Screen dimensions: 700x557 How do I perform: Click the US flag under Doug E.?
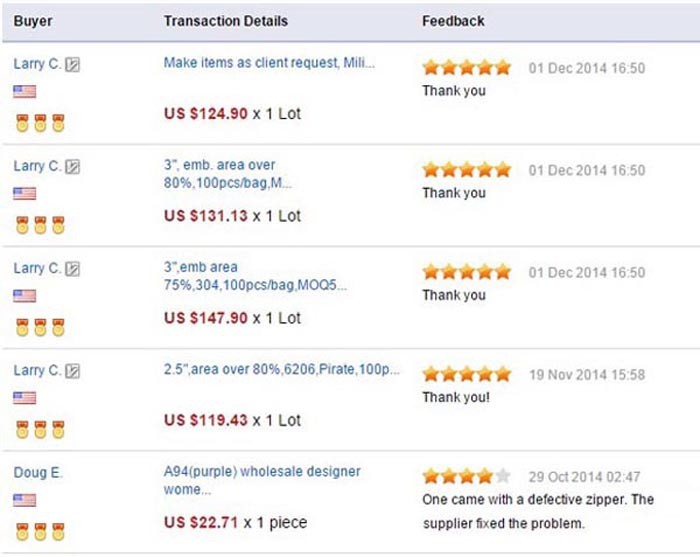click(x=25, y=500)
